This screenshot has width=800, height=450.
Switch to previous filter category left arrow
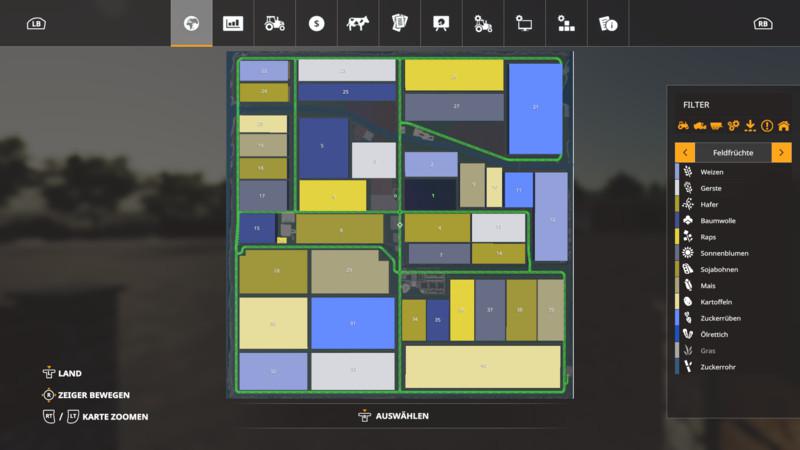pyautogui.click(x=685, y=152)
